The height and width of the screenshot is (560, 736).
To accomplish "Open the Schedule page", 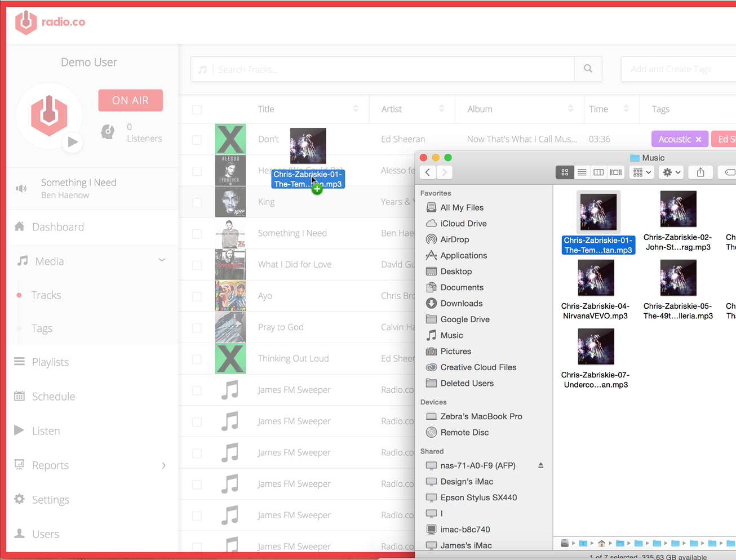I will [53, 396].
